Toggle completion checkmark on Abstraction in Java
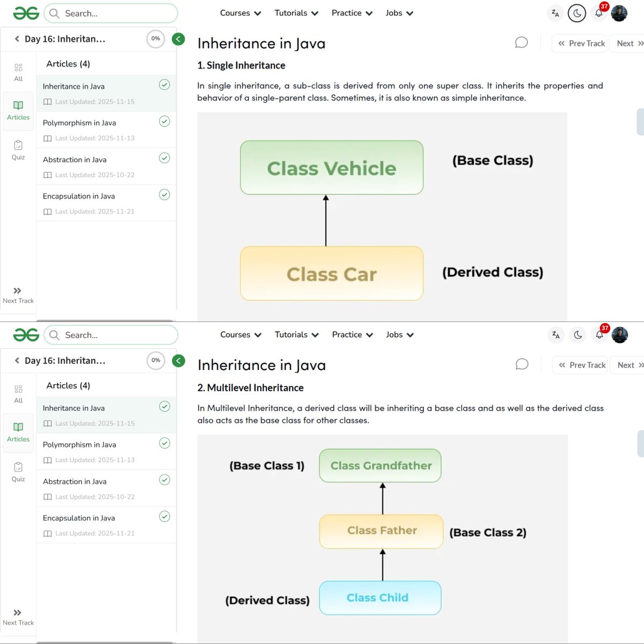 coord(164,158)
